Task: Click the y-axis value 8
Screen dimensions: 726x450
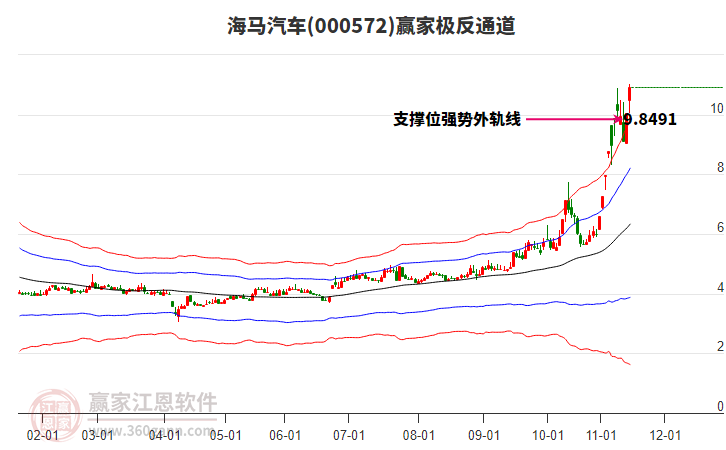Action: pos(720,168)
